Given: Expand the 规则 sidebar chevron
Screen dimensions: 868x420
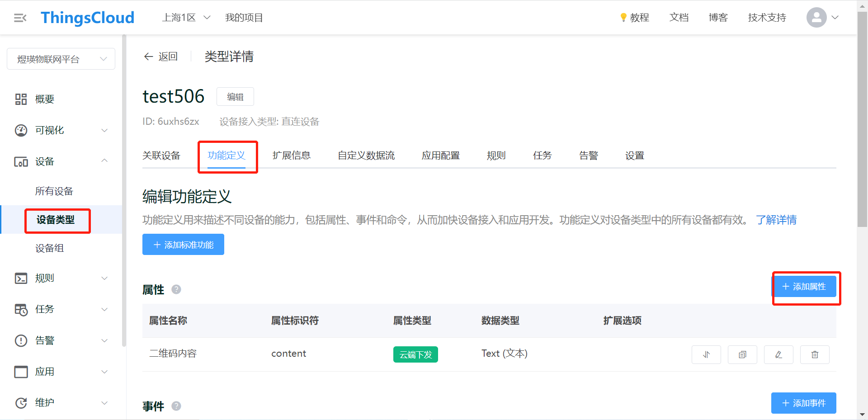Looking at the screenshot, I should [104, 278].
